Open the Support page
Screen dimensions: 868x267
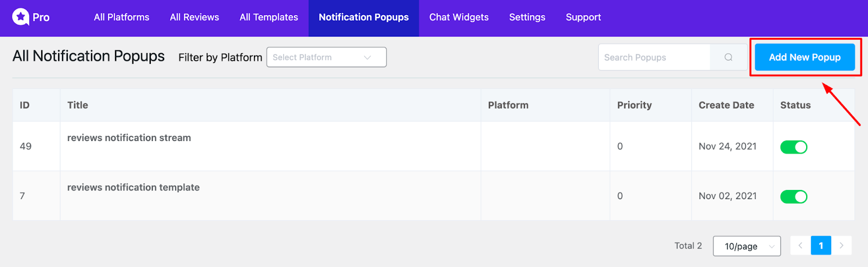click(583, 17)
